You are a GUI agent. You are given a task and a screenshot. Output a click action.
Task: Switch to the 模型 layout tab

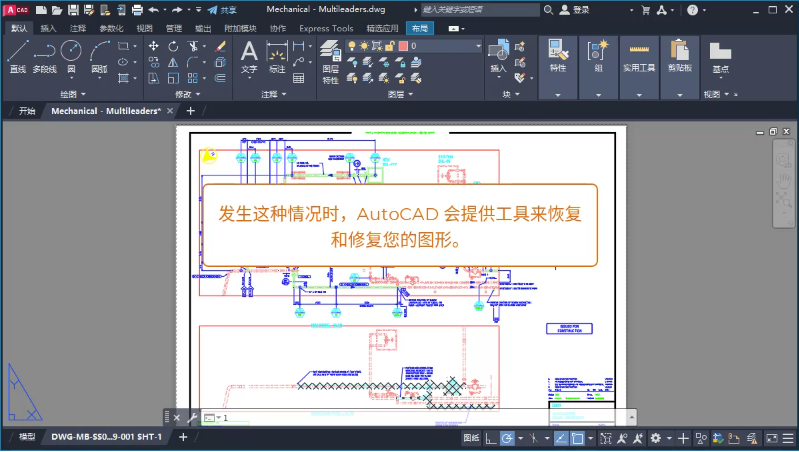[x=26, y=437]
